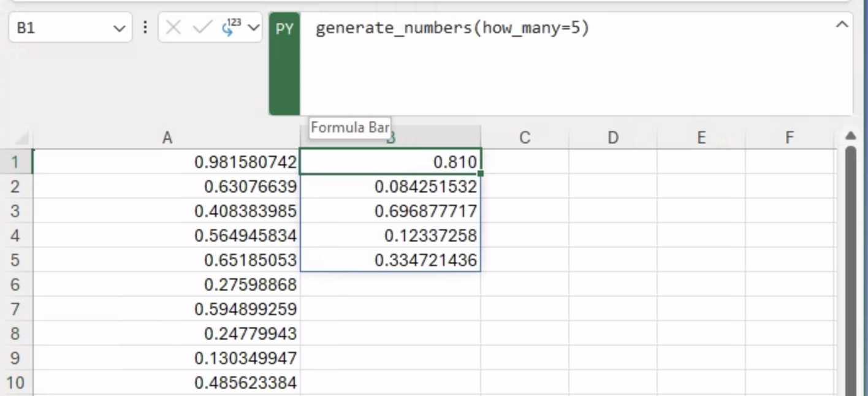Select row 10 header
This screenshot has width=868, height=396.
click(x=15, y=383)
